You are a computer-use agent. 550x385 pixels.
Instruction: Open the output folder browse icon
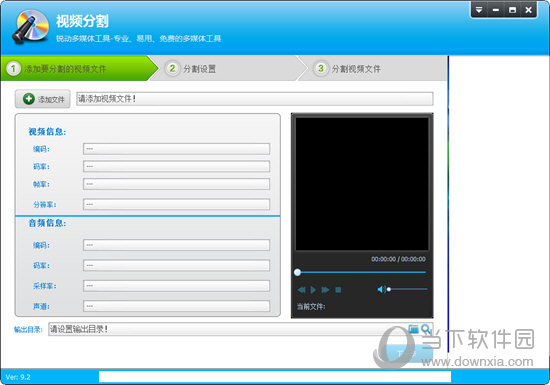[414, 329]
